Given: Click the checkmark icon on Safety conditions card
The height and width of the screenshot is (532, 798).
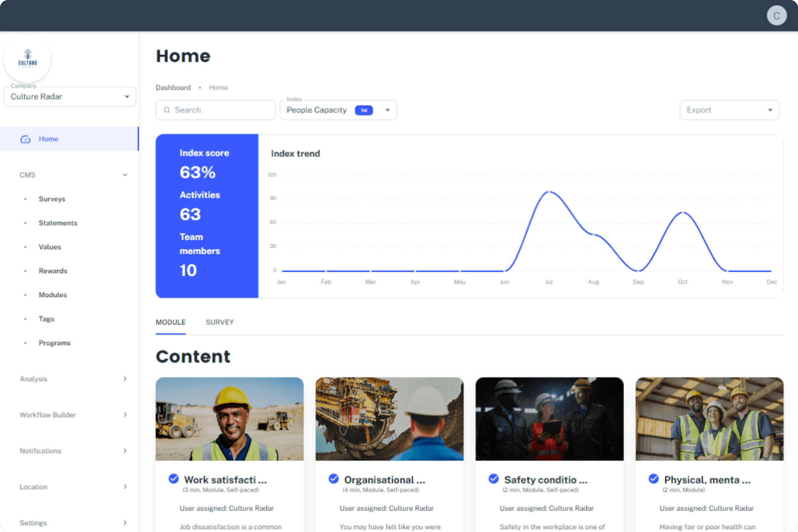Looking at the screenshot, I should click(x=493, y=478).
